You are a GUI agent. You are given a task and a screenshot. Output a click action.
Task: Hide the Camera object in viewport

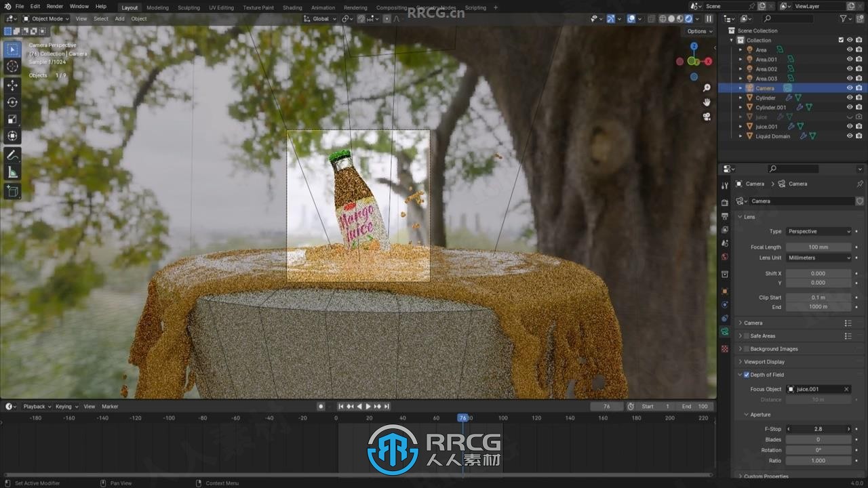pyautogui.click(x=849, y=88)
